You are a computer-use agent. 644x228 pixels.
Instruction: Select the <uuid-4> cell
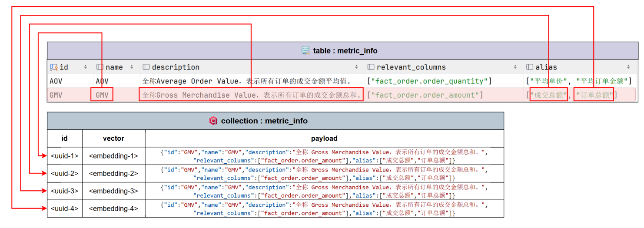click(65, 208)
